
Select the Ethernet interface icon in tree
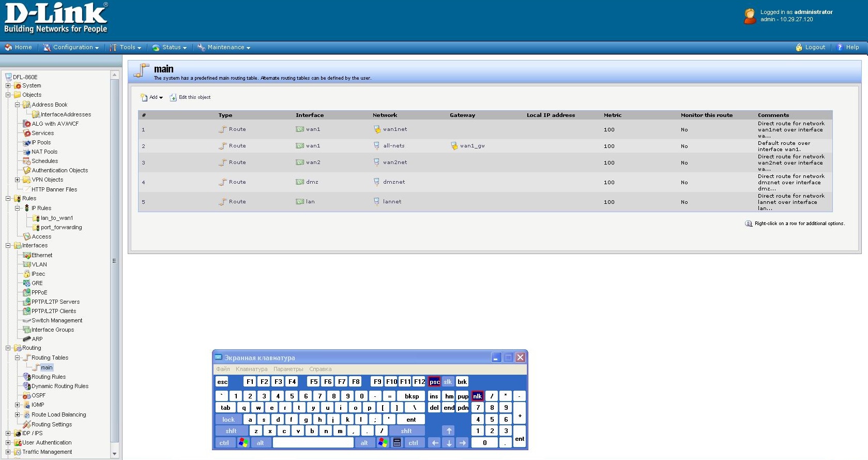[x=27, y=255]
